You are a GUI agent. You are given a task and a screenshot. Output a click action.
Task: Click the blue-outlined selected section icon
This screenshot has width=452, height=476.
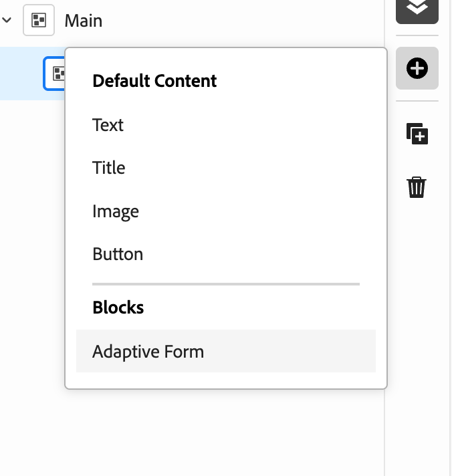pos(55,74)
